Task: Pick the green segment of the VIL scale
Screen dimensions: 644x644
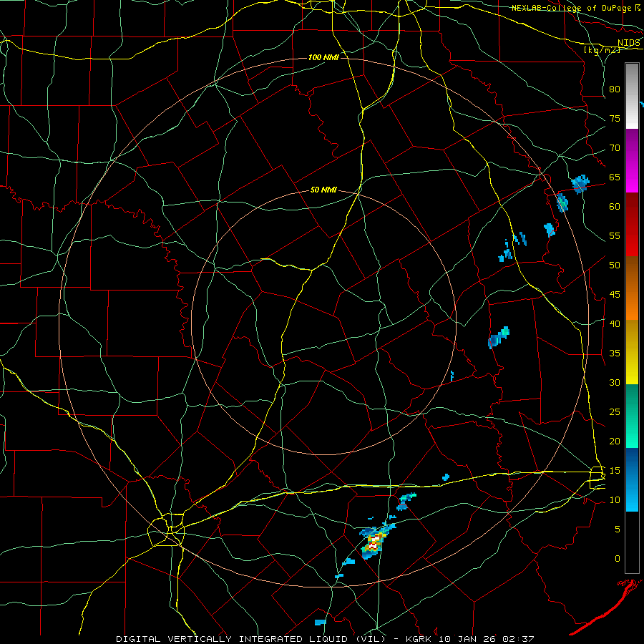Action: click(x=632, y=416)
